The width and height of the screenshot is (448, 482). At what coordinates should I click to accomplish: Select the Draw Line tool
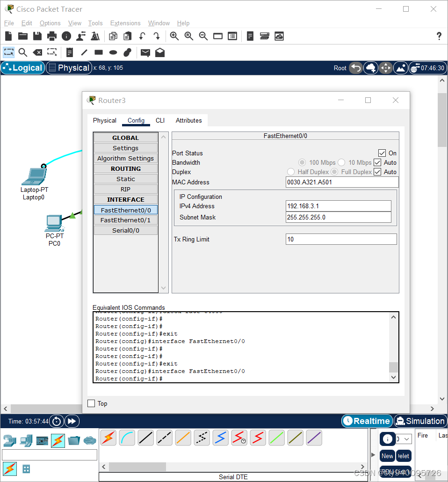click(84, 52)
